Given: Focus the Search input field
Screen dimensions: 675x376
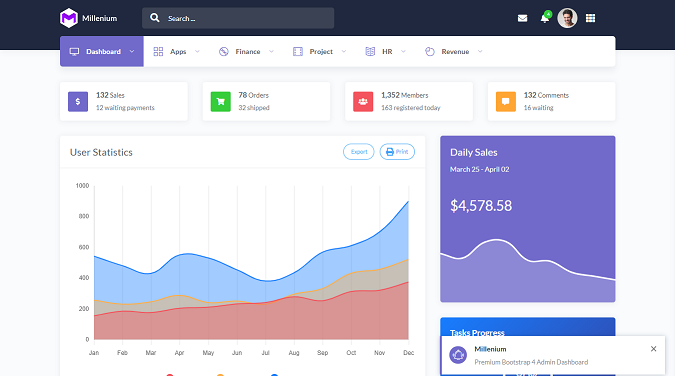Looking at the screenshot, I should coord(238,18).
